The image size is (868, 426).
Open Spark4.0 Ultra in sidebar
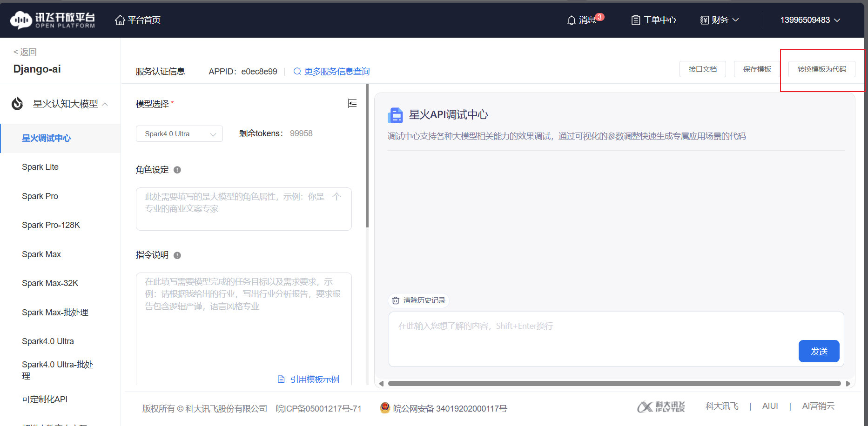48,341
